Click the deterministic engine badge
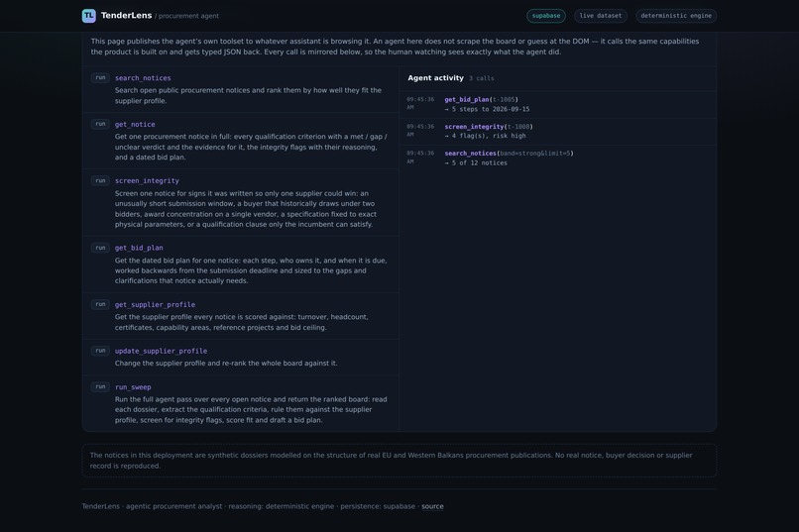 pyautogui.click(x=676, y=16)
